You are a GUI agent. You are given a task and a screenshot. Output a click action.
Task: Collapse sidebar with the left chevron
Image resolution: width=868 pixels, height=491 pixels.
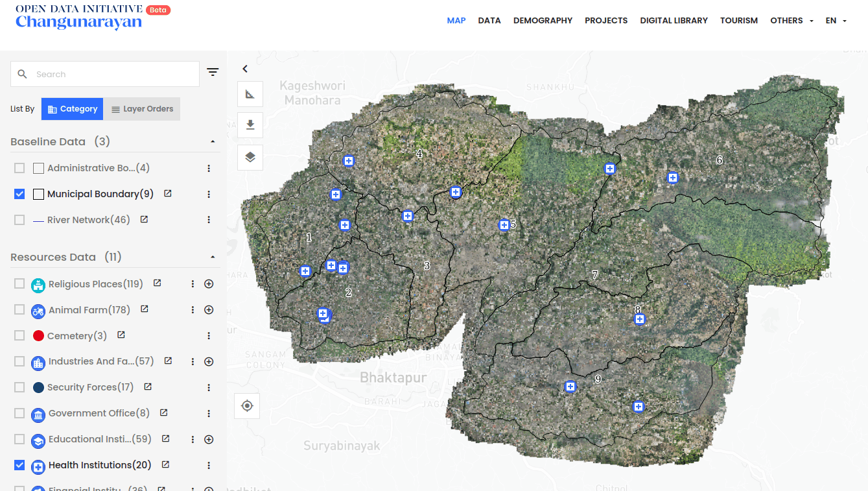pos(245,69)
